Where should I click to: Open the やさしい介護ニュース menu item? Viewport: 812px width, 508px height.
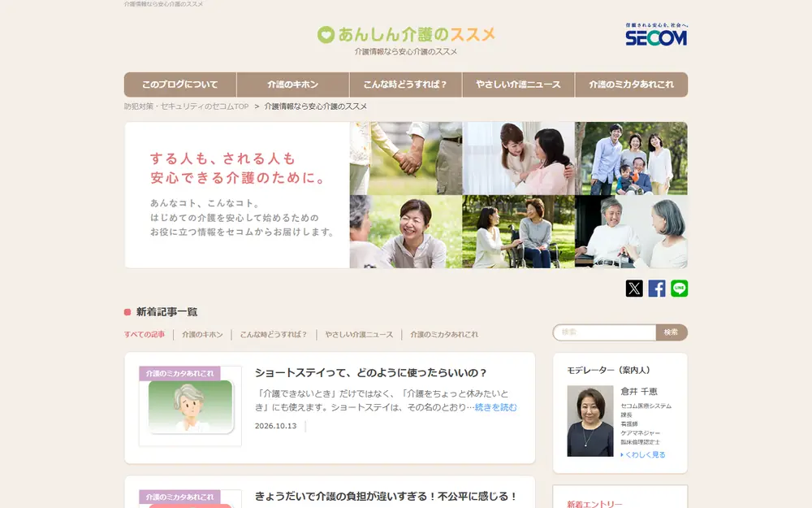tap(518, 85)
